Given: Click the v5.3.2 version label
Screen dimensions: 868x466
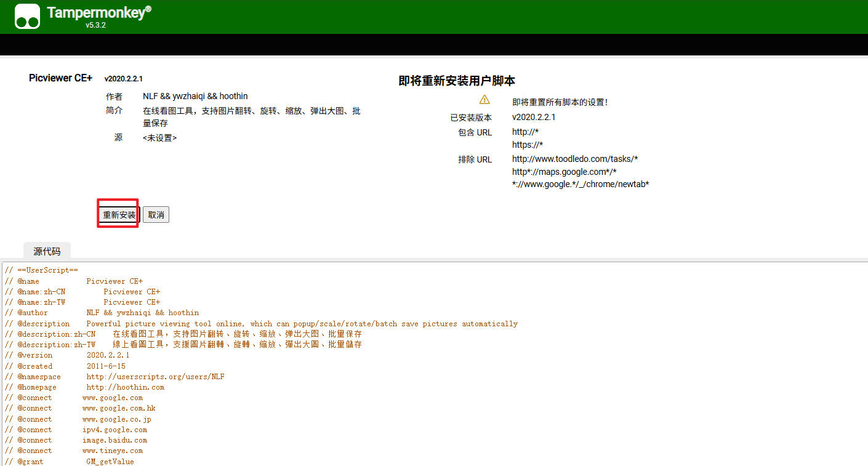Looking at the screenshot, I should point(96,25).
